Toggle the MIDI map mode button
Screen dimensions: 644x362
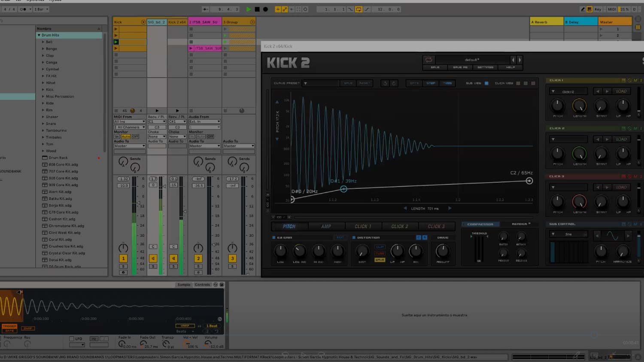tap(612, 9)
